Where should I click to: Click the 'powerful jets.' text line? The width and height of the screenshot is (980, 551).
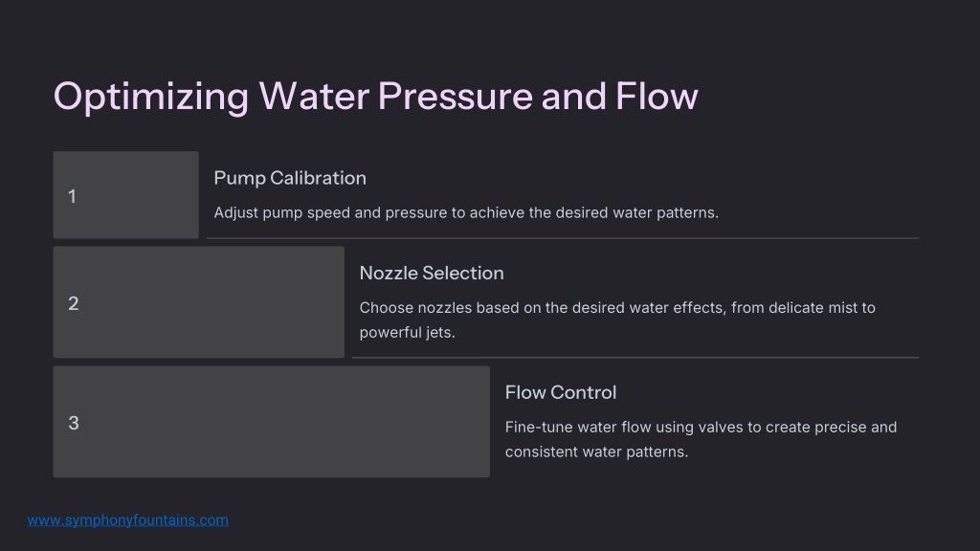(x=407, y=332)
